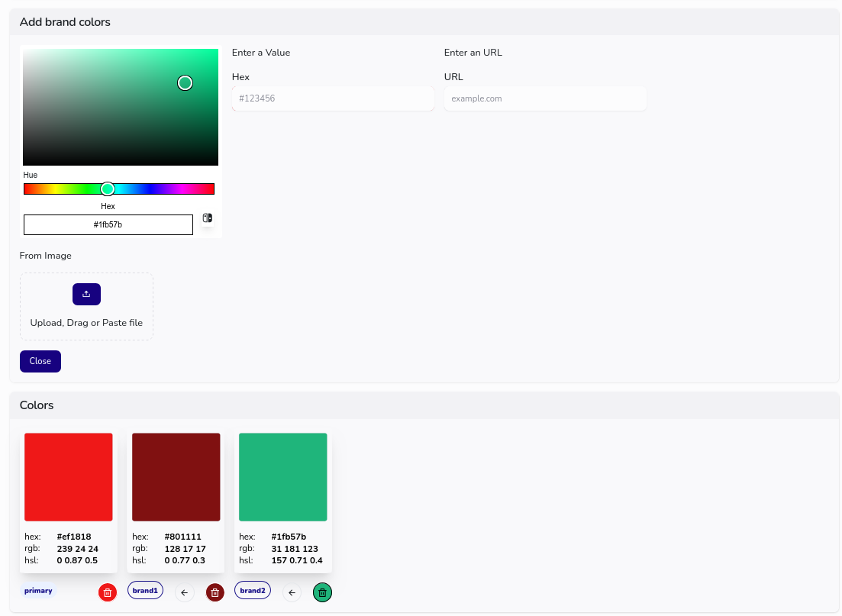
Task: Click the Upload, Drag or Paste file text
Action: click(x=86, y=323)
